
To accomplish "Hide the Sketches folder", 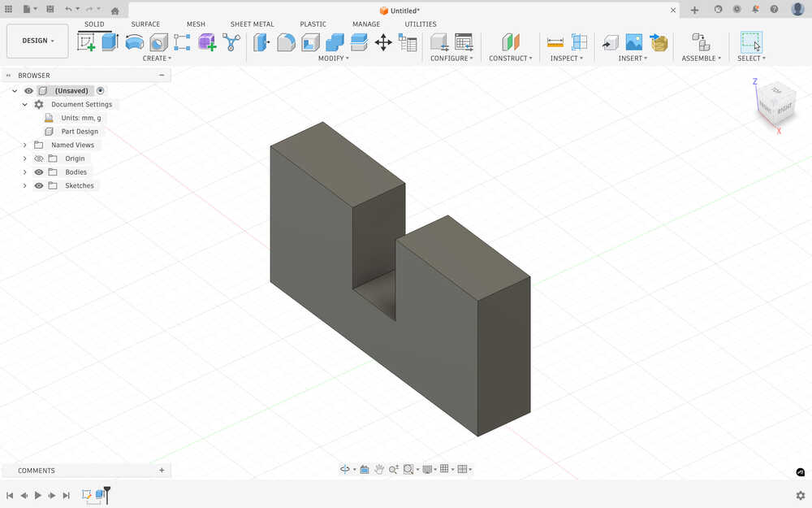I will tap(39, 185).
